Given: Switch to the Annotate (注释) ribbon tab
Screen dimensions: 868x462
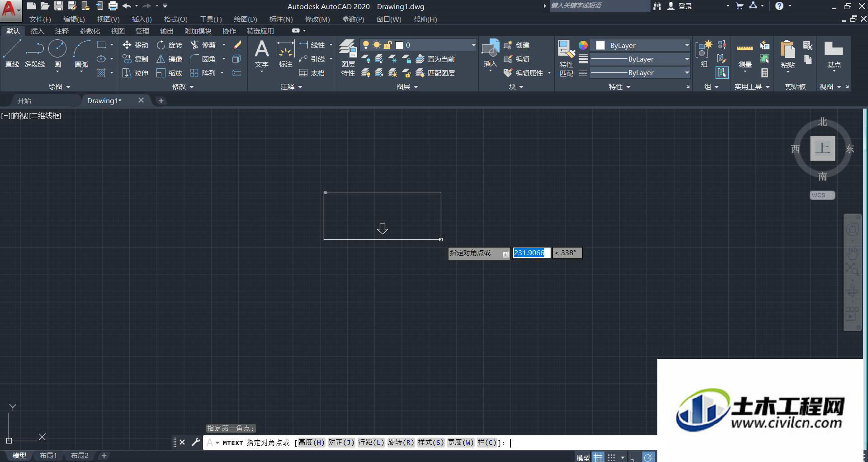Looking at the screenshot, I should pos(62,31).
